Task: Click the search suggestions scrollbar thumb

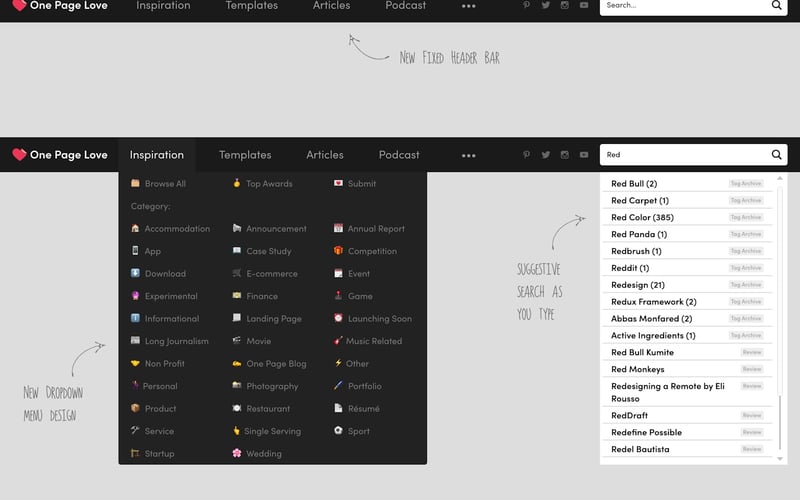Action: pos(780,421)
